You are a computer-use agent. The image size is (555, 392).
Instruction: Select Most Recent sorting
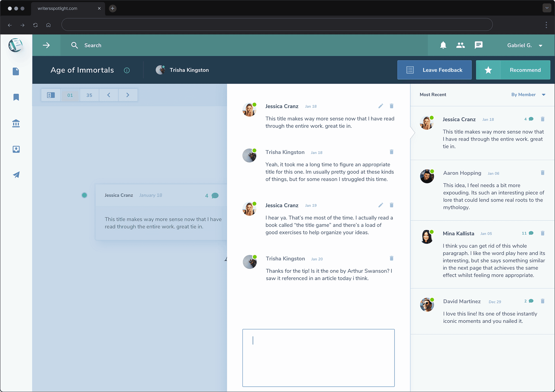pyautogui.click(x=433, y=95)
